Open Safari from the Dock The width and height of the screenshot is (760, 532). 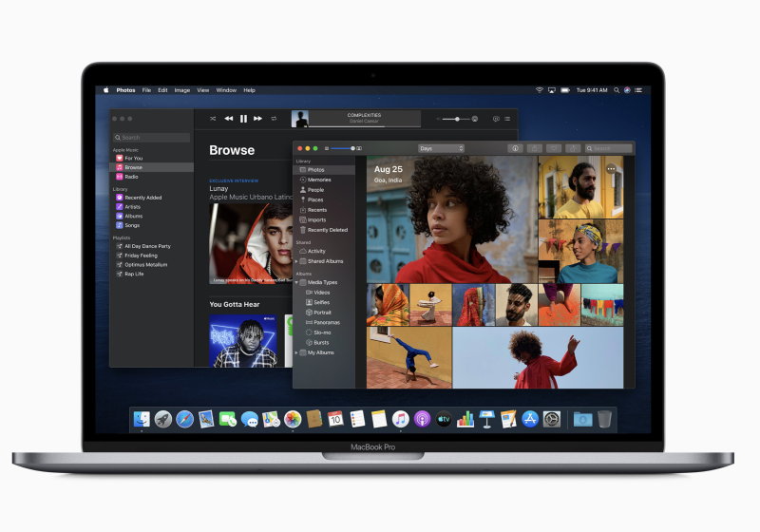[x=184, y=419]
